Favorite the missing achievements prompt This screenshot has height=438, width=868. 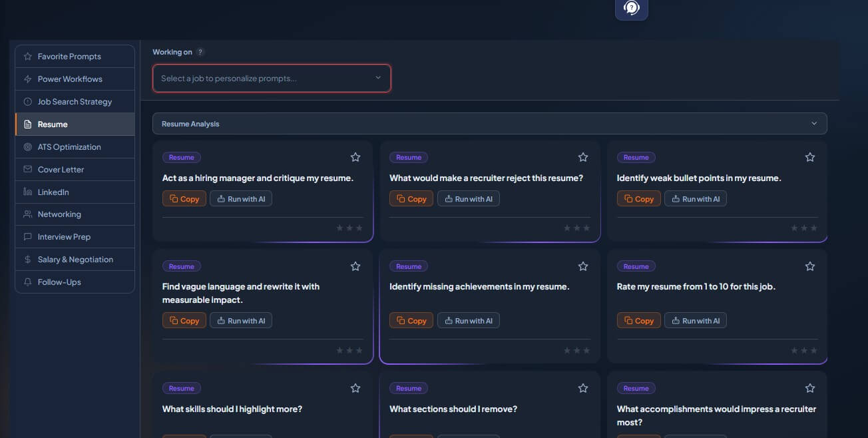[x=583, y=266]
